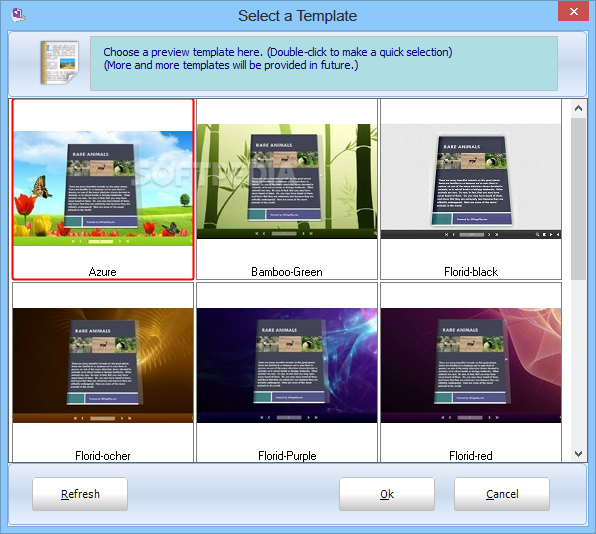This screenshot has width=596, height=534.
Task: Click the vertical scrollbar thumb
Action: click(579, 198)
